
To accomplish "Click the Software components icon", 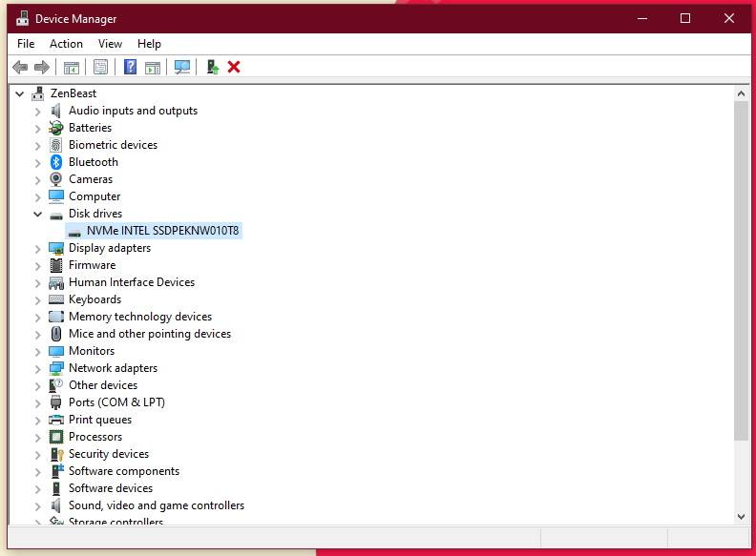I will pyautogui.click(x=57, y=471).
